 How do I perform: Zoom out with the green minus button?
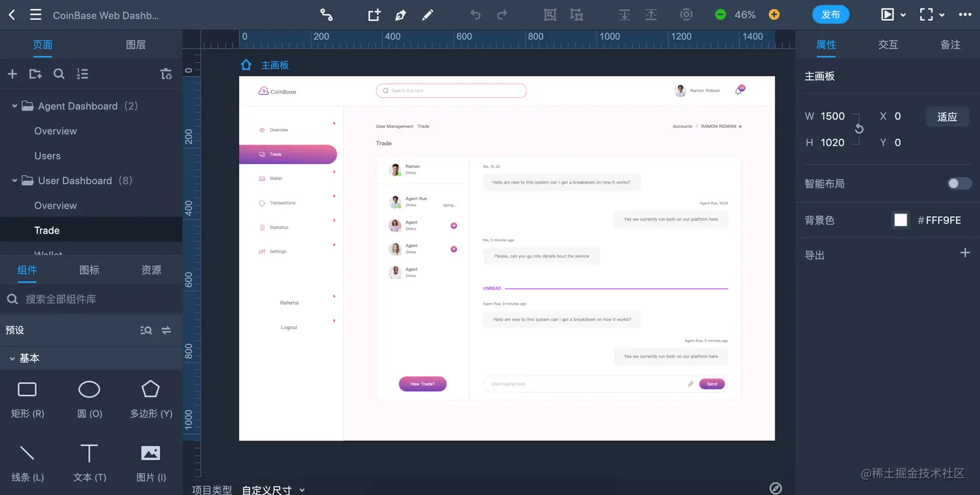(720, 14)
